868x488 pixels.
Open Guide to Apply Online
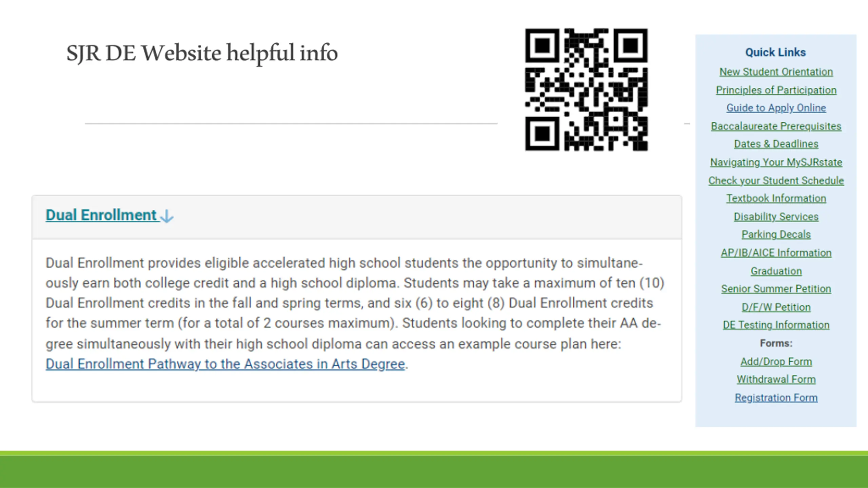tap(776, 108)
